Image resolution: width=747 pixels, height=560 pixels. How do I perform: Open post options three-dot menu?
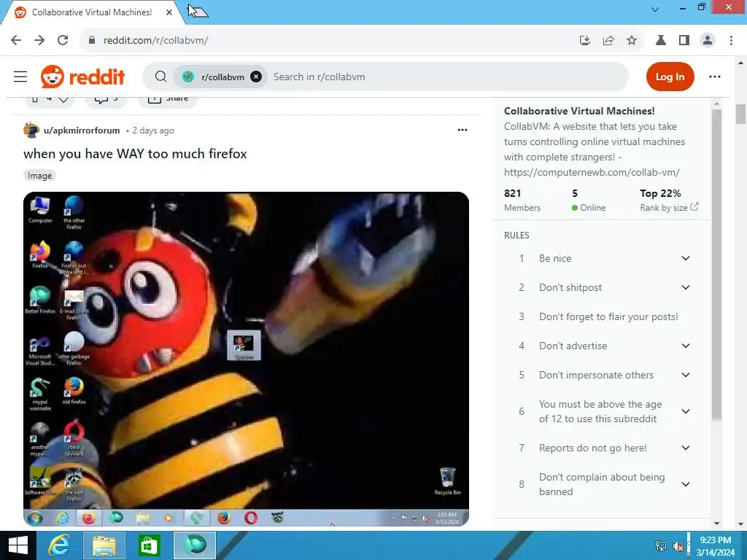pos(462,130)
